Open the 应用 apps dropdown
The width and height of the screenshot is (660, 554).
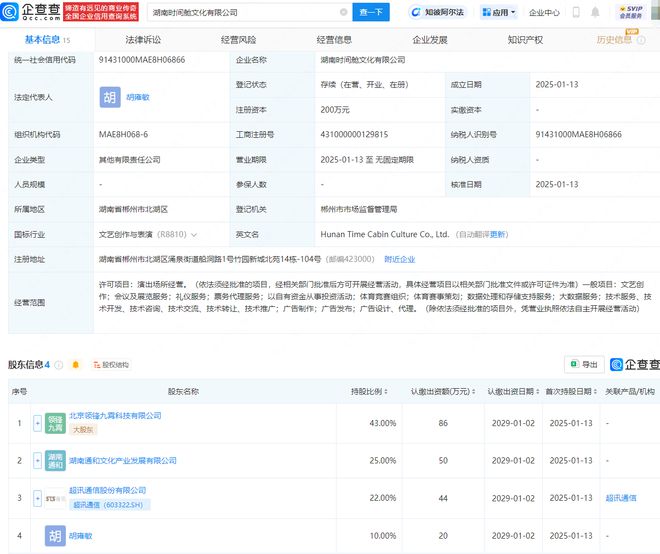[499, 12]
